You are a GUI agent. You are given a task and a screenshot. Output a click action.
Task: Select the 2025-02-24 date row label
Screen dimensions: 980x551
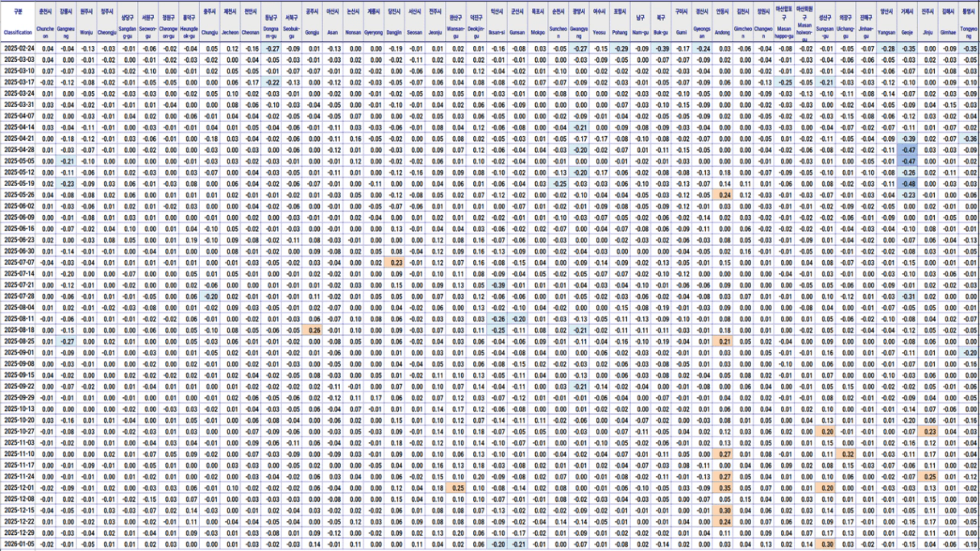pyautogui.click(x=18, y=49)
